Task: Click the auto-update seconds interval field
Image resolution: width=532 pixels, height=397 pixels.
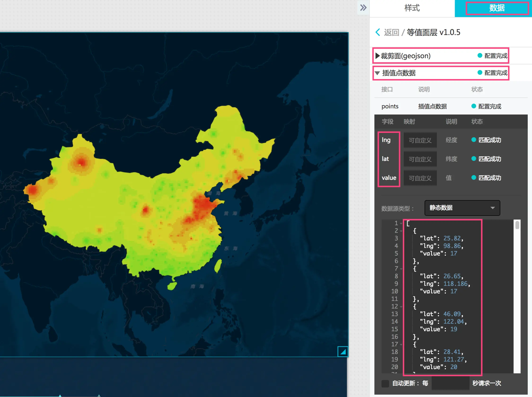Action: [450, 383]
